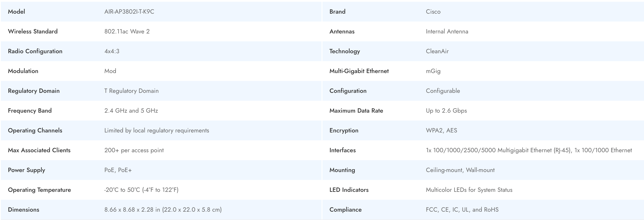Select the Regulatory Domain row label
Viewport: 644px width, 220px height.
[34, 91]
